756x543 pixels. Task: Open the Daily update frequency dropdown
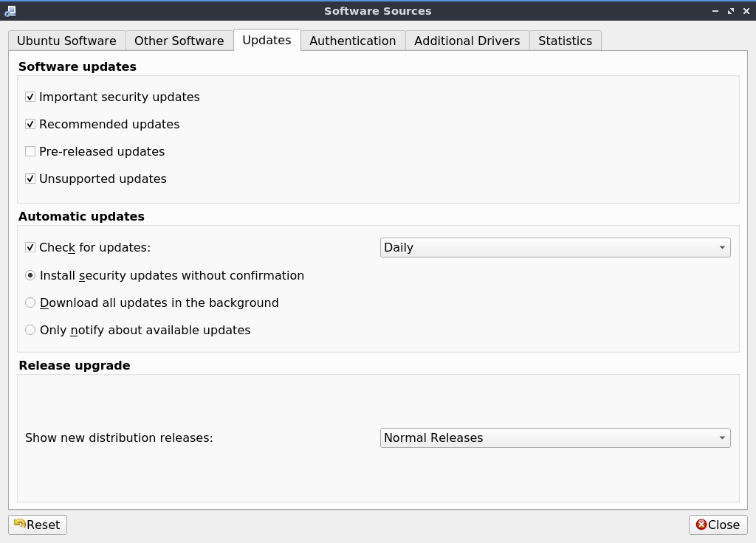(555, 247)
